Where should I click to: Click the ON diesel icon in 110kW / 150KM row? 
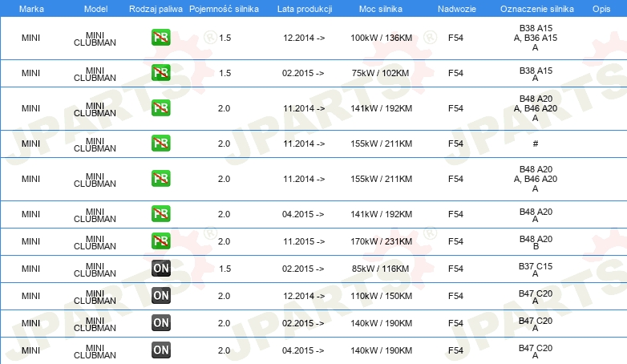(x=160, y=296)
